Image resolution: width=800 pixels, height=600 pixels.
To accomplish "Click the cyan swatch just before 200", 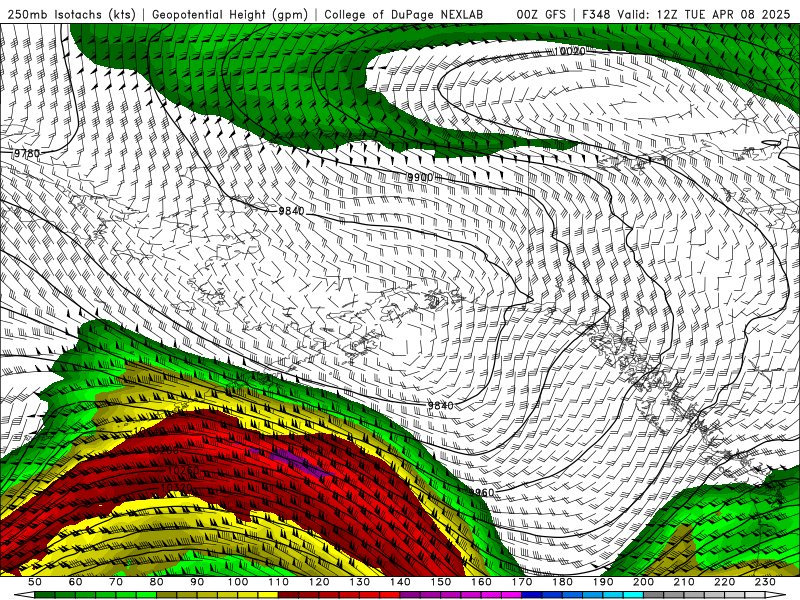I will pos(633,595).
